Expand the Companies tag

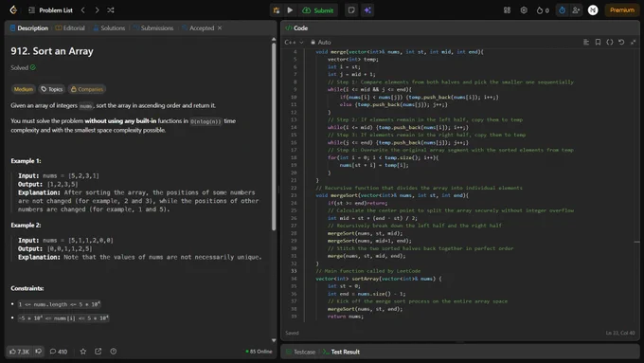87,89
